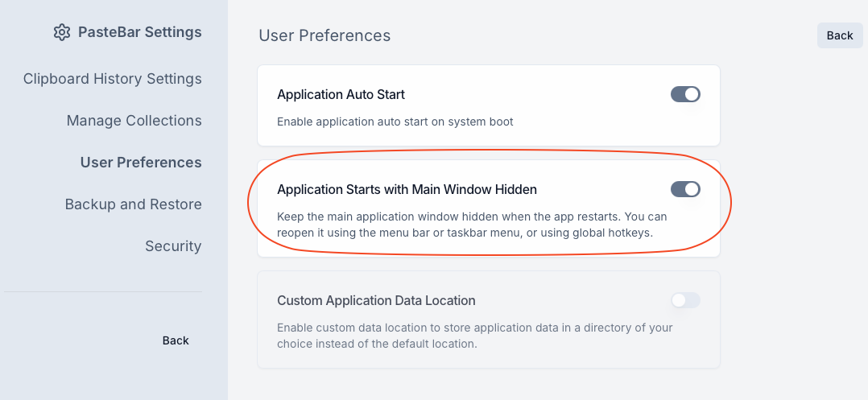Screen dimensions: 868x400
Task: Open Clipboard History Settings section
Action: click(x=112, y=79)
